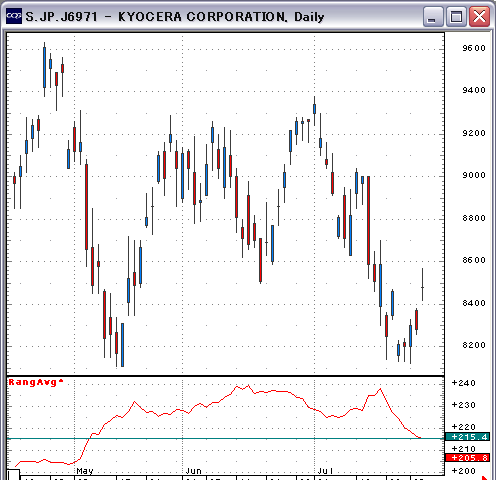Click the +210 study scale label
The height and width of the screenshot is (480, 496).
[x=463, y=449]
